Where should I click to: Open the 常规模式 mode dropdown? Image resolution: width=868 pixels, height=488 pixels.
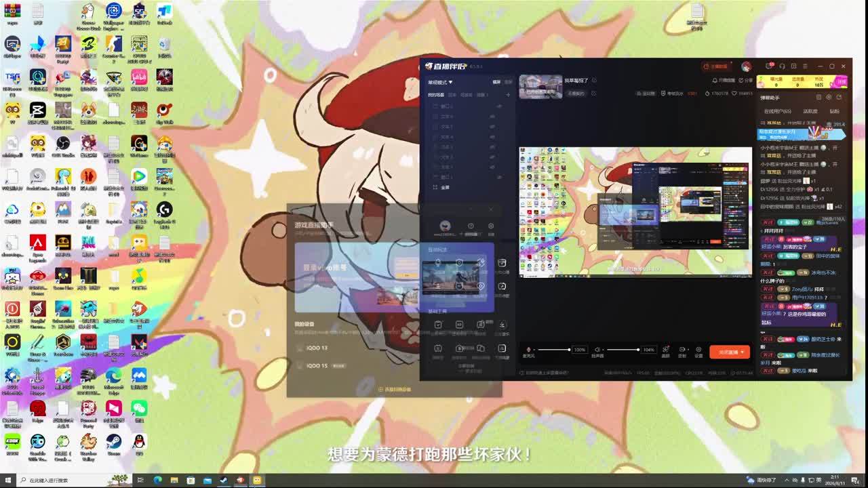tap(439, 82)
